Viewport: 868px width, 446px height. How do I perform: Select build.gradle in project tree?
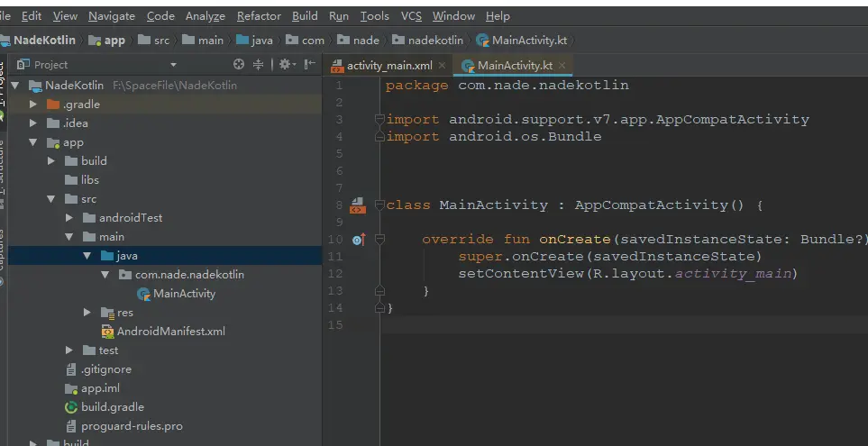tap(105, 407)
